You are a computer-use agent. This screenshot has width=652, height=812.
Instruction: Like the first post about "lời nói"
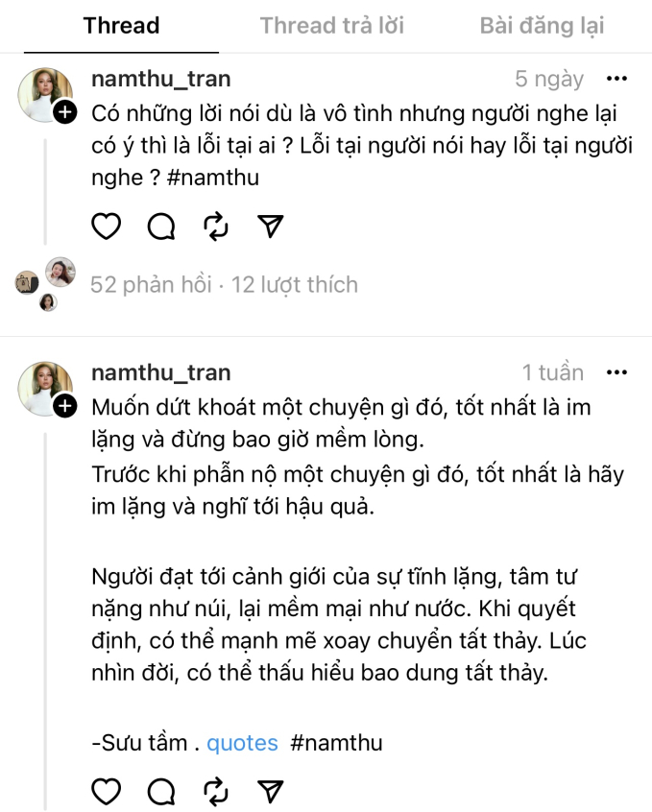pos(107,226)
